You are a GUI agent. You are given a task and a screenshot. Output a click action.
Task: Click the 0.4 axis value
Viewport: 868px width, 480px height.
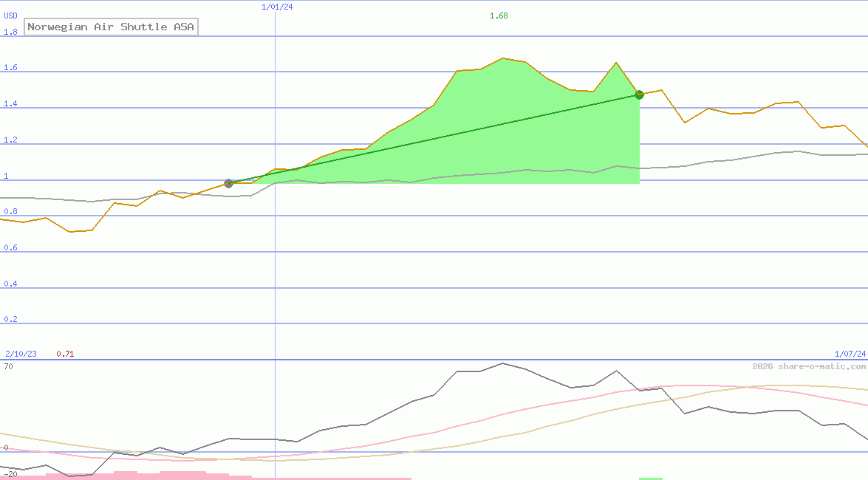coord(10,284)
